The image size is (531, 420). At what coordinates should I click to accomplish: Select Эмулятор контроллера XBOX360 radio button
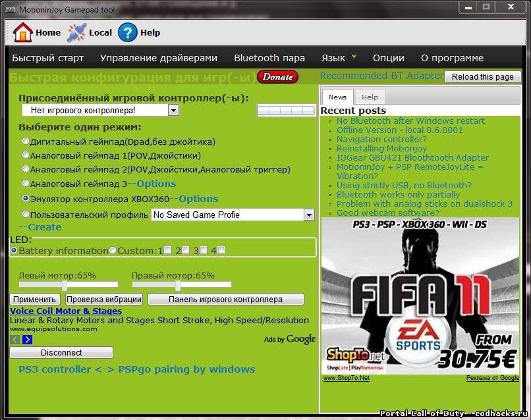click(26, 198)
